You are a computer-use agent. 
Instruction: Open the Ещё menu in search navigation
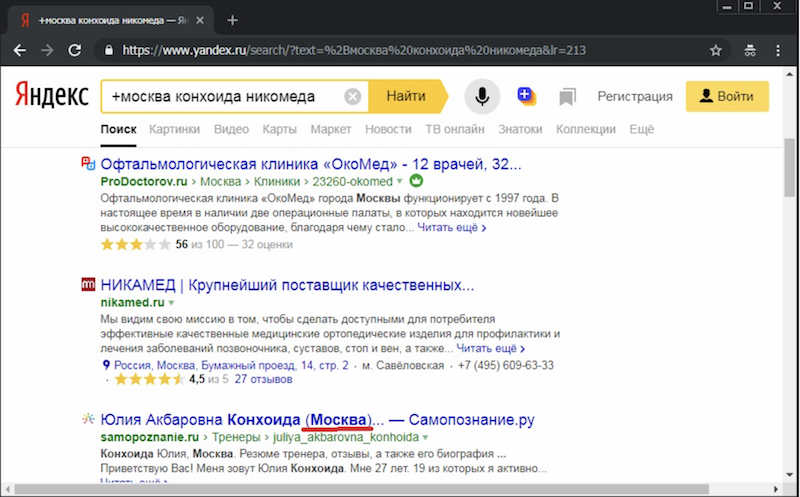(x=641, y=129)
